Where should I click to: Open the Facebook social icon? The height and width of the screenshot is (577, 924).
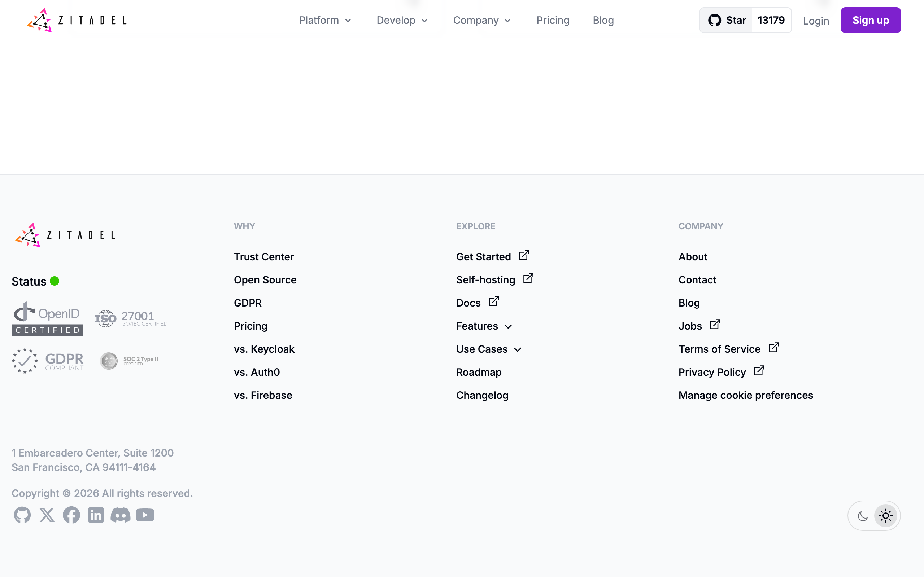(x=71, y=515)
